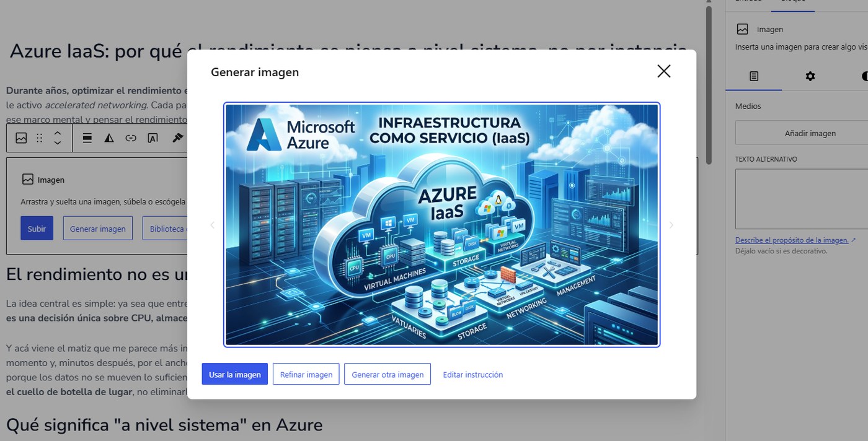Open the Editar instrucción link

[x=473, y=375]
